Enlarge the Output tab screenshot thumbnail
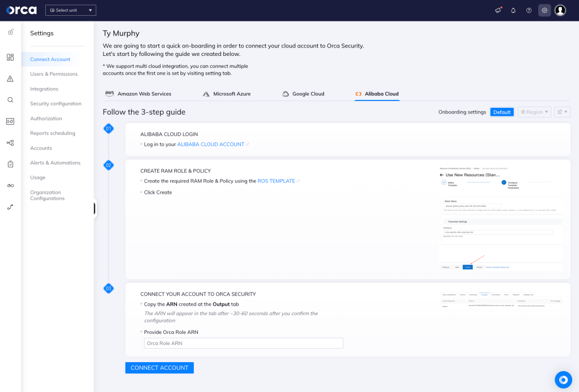The width and height of the screenshot is (579, 392). pos(501,300)
